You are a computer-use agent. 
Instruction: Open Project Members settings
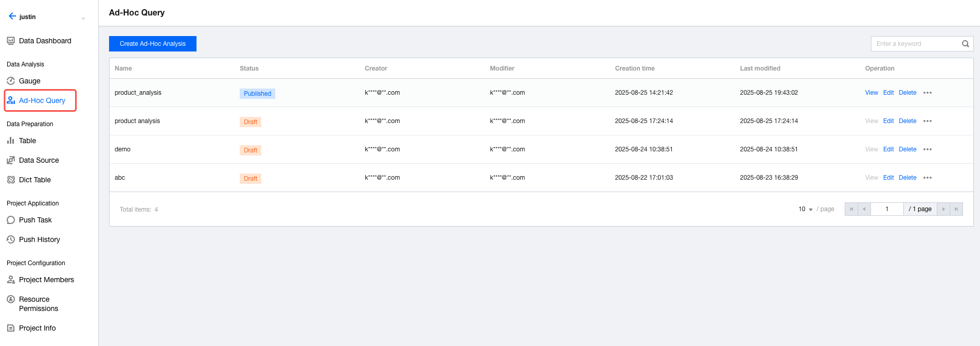(x=46, y=280)
